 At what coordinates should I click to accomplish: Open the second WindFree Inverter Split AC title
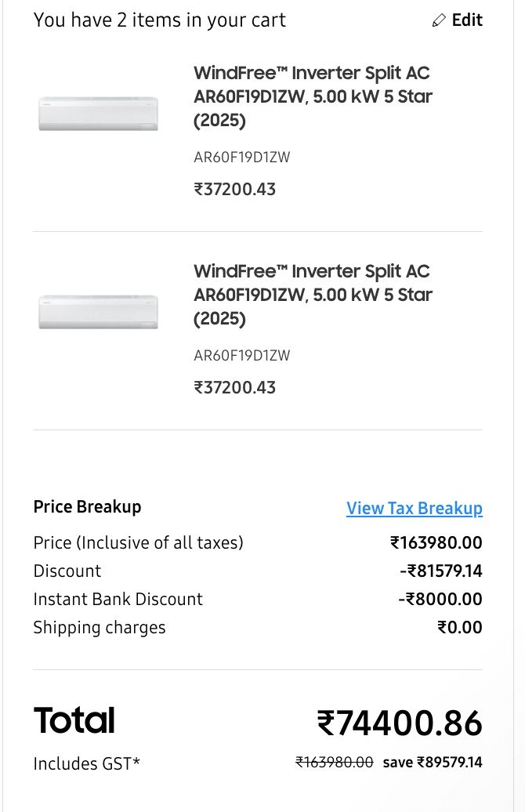point(313,295)
